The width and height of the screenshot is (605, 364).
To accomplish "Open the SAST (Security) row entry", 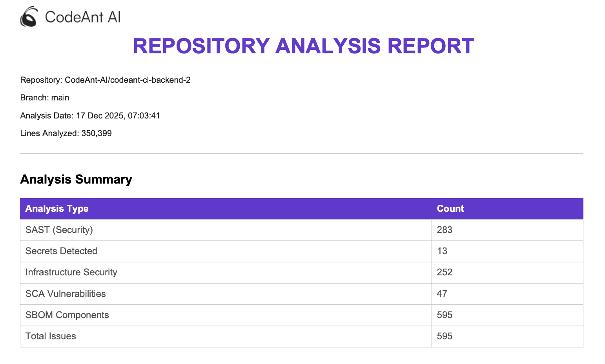I will [x=59, y=230].
